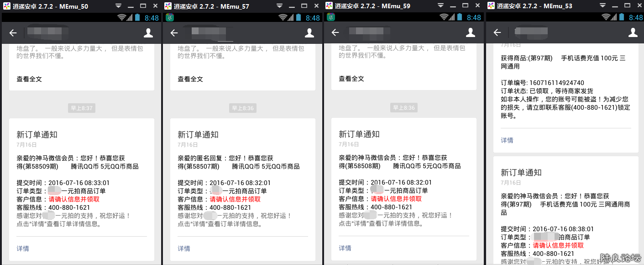Screen dimensions: 644x265
Task: Open the profile icon in MEmu_53
Action: click(x=632, y=33)
